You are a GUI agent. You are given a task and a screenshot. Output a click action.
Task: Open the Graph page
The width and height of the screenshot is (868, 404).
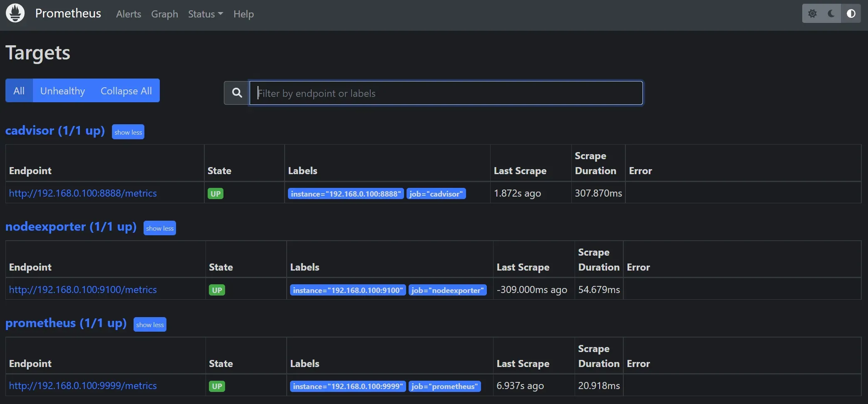pyautogui.click(x=164, y=14)
